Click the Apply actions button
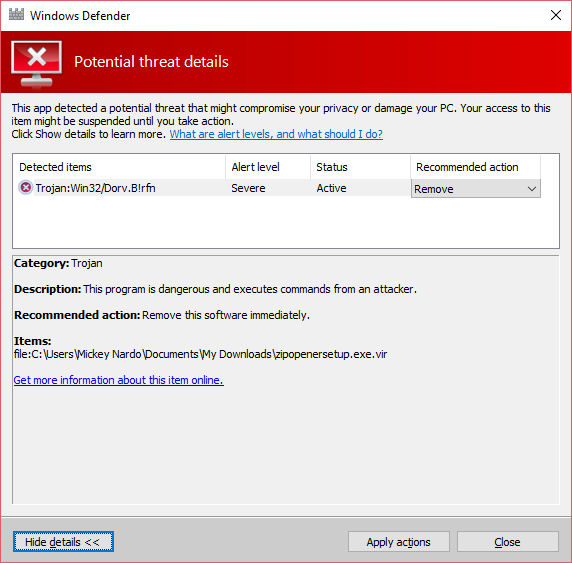Image resolution: width=572 pixels, height=563 pixels. point(398,542)
